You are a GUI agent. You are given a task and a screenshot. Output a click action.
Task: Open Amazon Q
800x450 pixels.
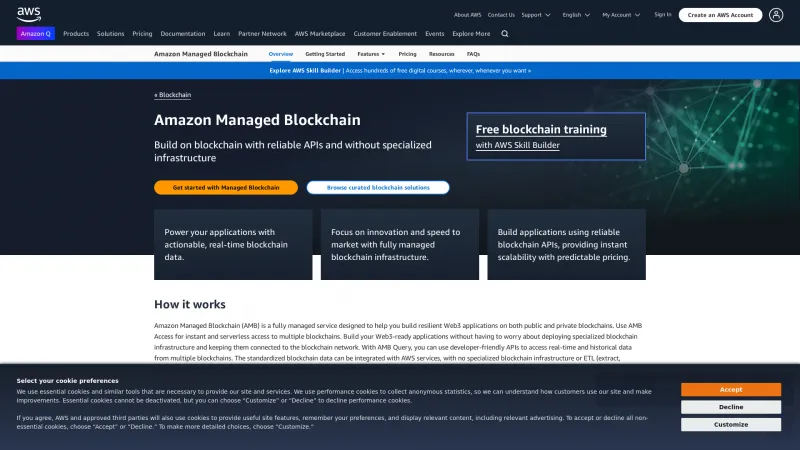pyautogui.click(x=36, y=34)
